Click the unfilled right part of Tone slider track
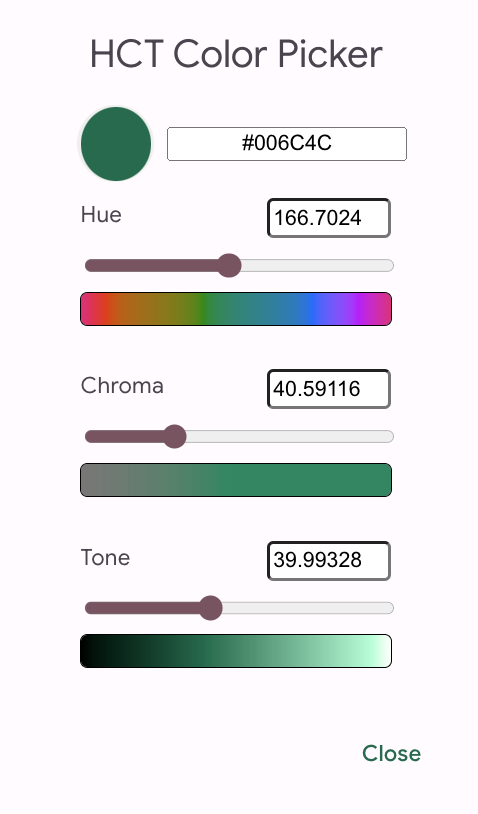478x814 pixels. [x=308, y=608]
